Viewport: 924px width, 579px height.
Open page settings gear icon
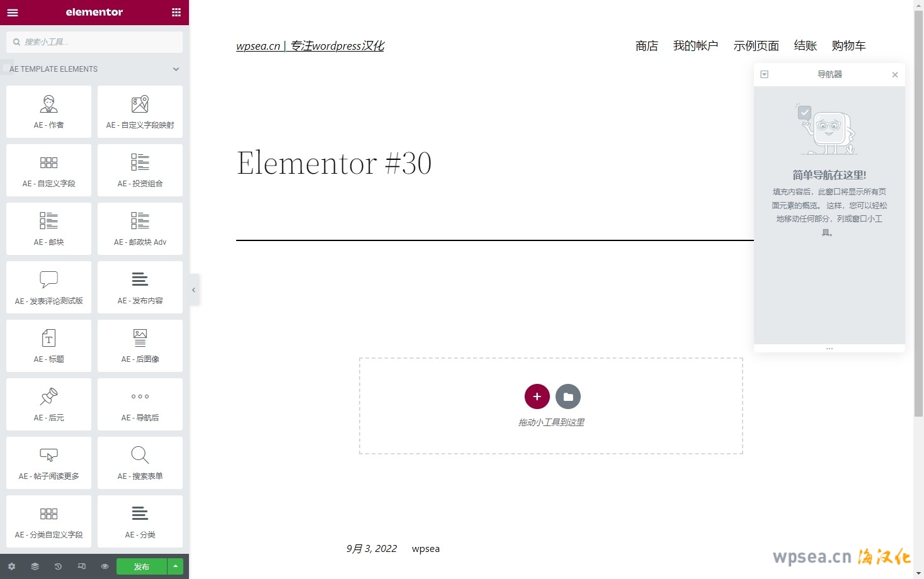[11, 566]
